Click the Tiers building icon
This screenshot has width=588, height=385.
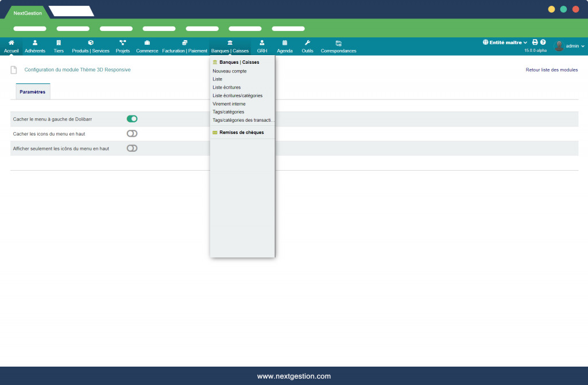pyautogui.click(x=59, y=43)
